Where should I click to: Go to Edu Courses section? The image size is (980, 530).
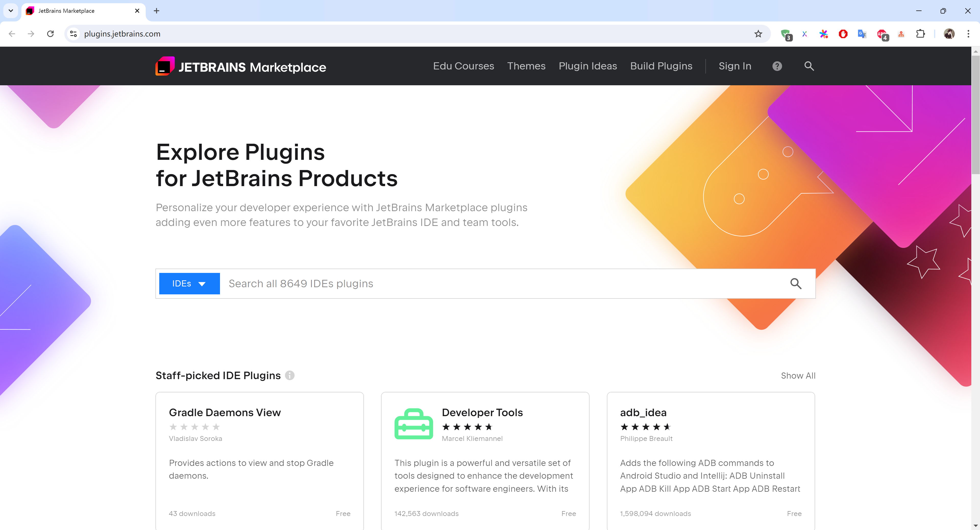tap(463, 66)
